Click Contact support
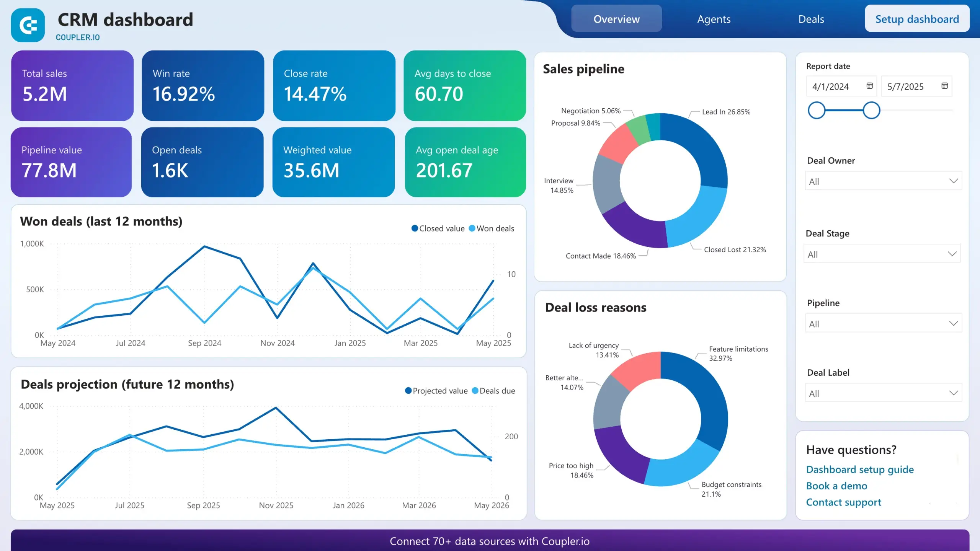This screenshot has width=980, height=551. (843, 502)
